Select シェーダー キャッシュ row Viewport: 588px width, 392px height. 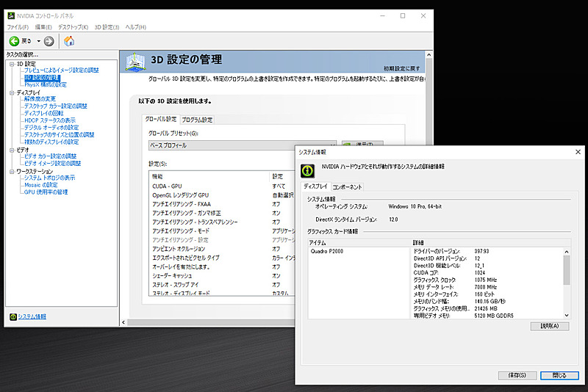(x=223, y=276)
